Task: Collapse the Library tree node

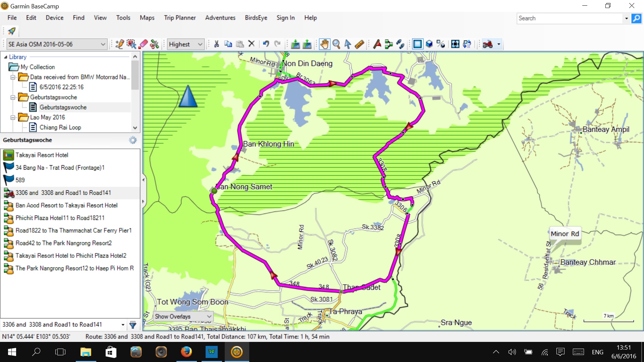Action: 5,57
